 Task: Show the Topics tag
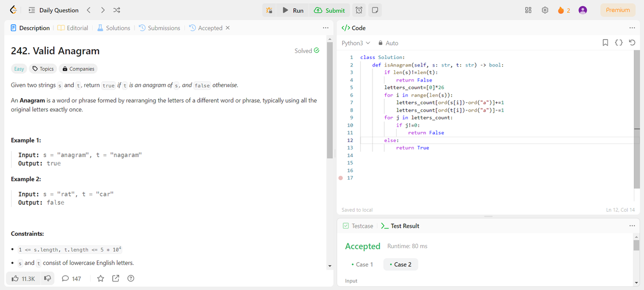pos(43,69)
